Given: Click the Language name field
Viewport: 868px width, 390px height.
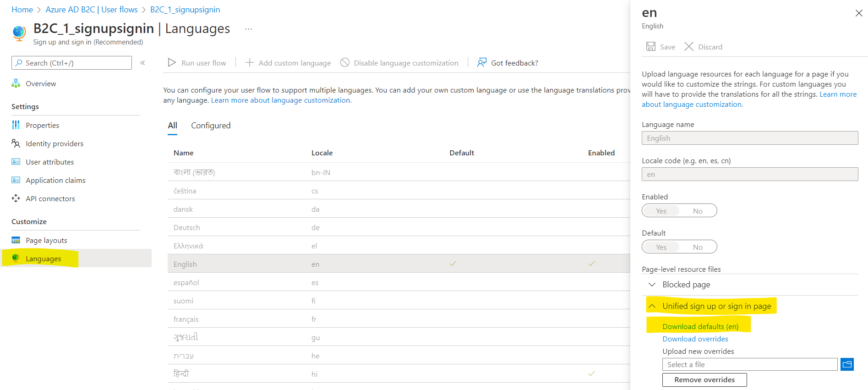Looking at the screenshot, I should (x=750, y=138).
